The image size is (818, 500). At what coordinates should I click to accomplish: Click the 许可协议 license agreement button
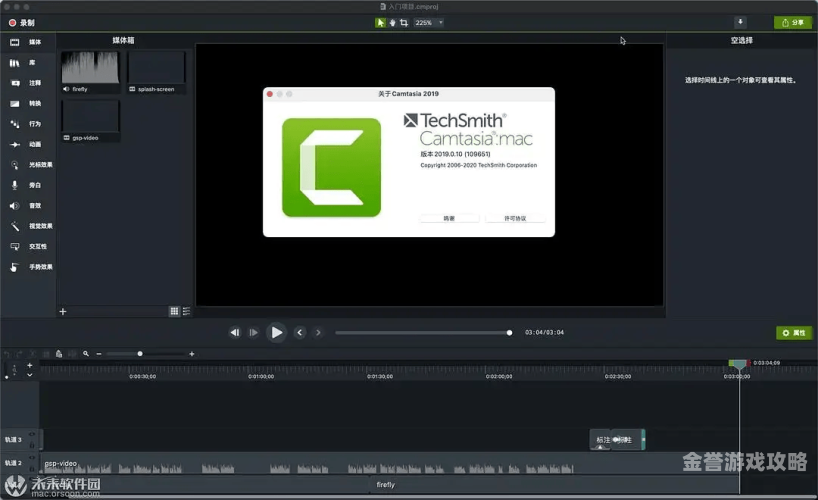(515, 218)
